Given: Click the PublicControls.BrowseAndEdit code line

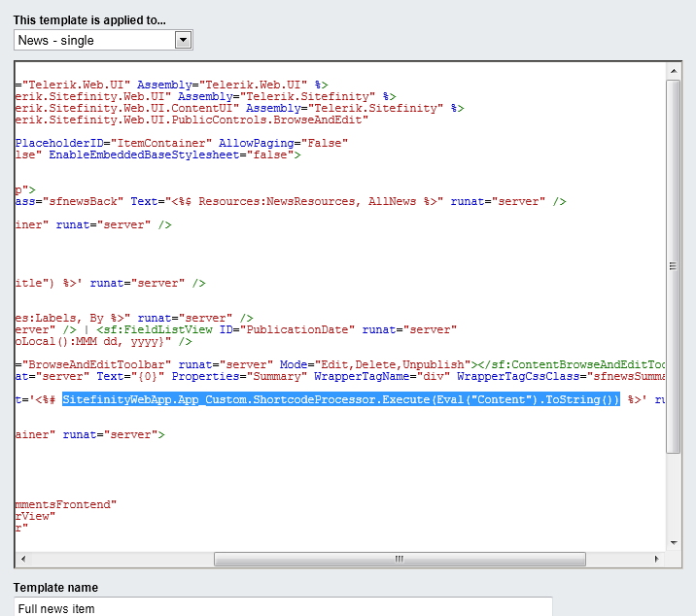Looking at the screenshot, I should pos(194,120).
